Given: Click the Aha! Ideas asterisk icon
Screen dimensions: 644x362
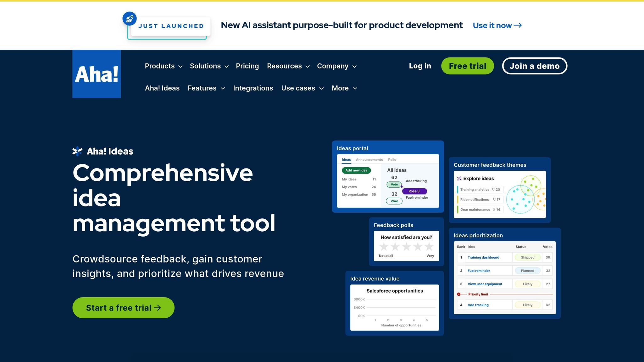Looking at the screenshot, I should click(x=77, y=151).
